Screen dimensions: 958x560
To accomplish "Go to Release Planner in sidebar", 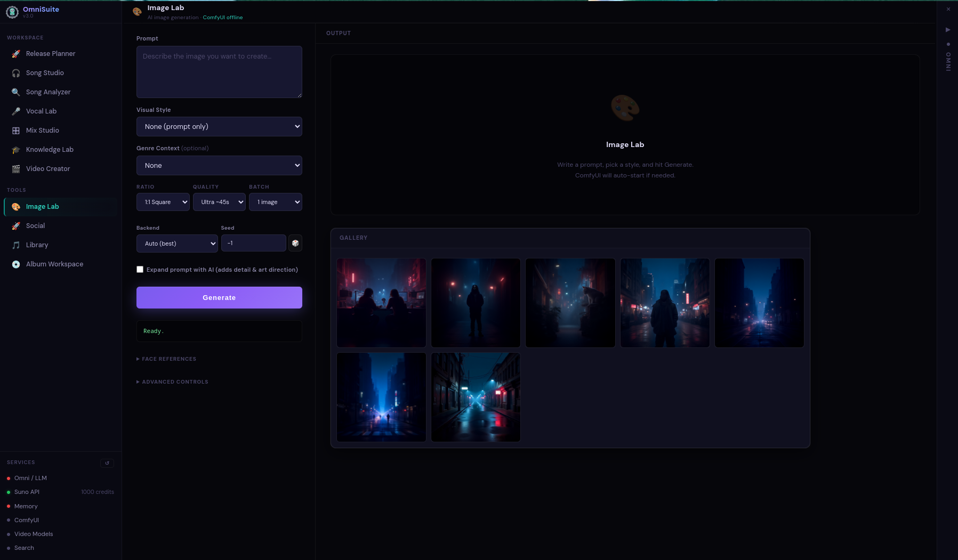I will click(x=51, y=54).
